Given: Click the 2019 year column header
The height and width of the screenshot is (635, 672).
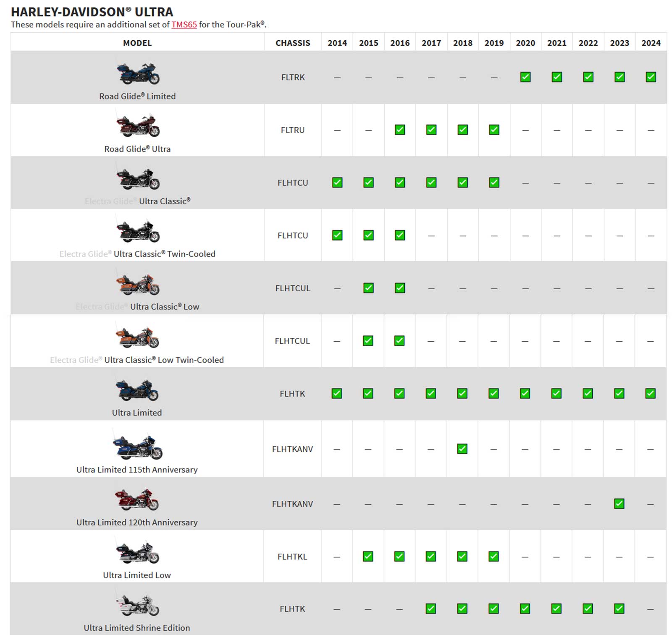Looking at the screenshot, I should point(494,43).
